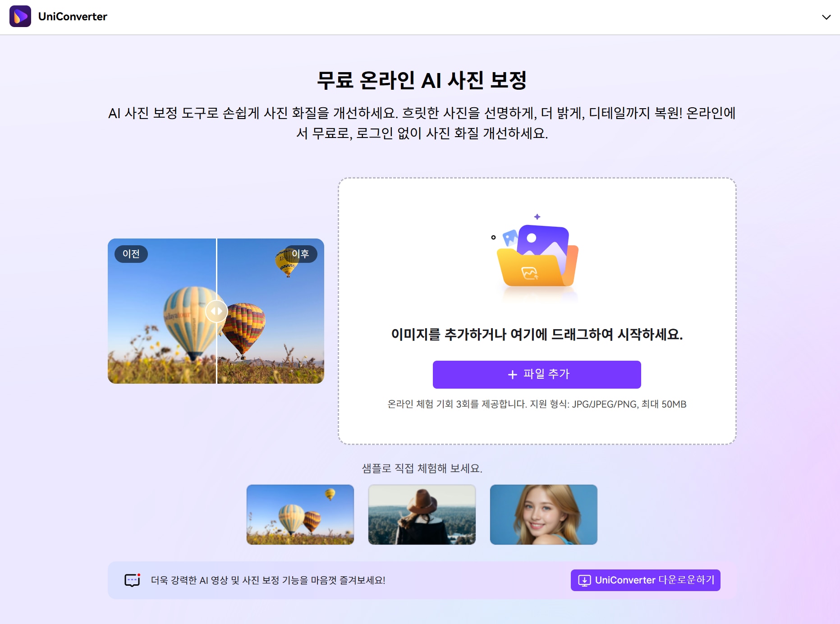Expand the top-right chevron dropdown menu

(x=826, y=17)
